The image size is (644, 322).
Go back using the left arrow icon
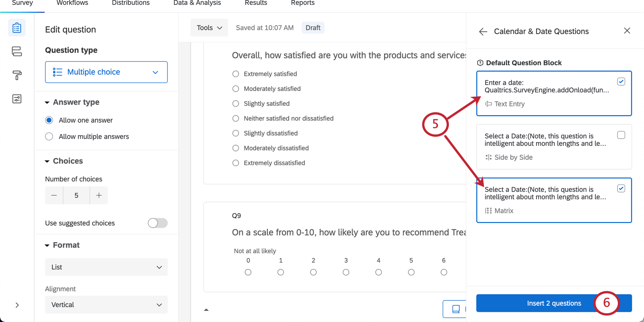pyautogui.click(x=483, y=32)
